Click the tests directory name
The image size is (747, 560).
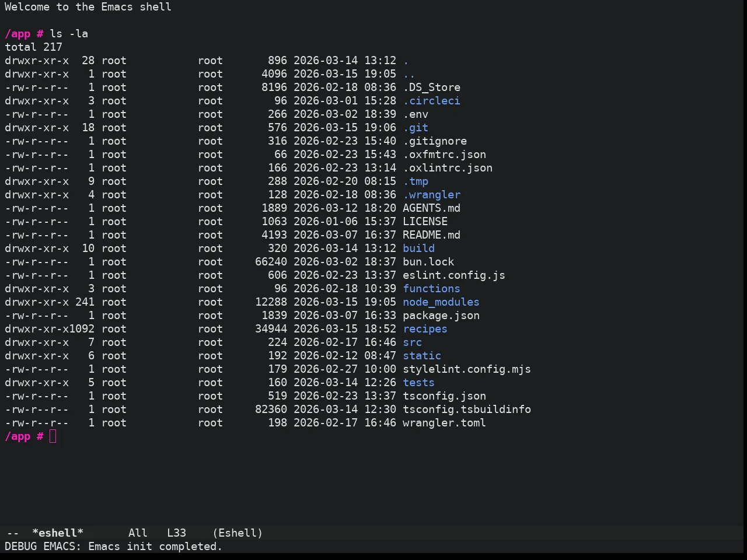click(418, 383)
